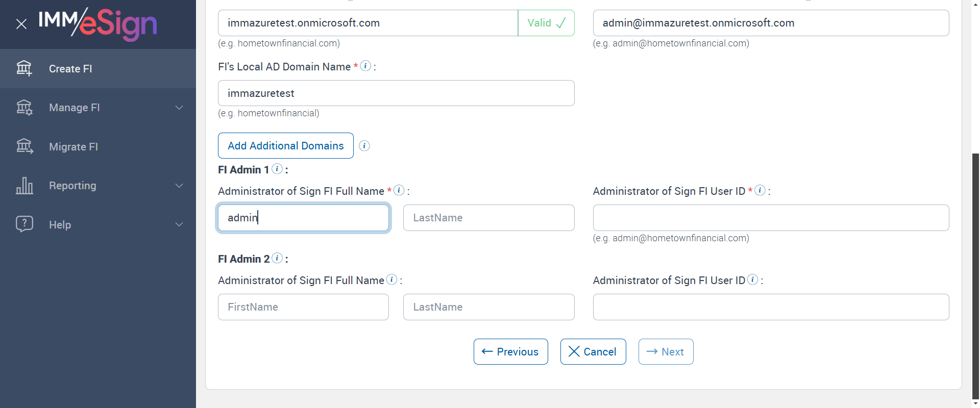Cancel the FI creation form
The image size is (980, 408).
pyautogui.click(x=593, y=352)
